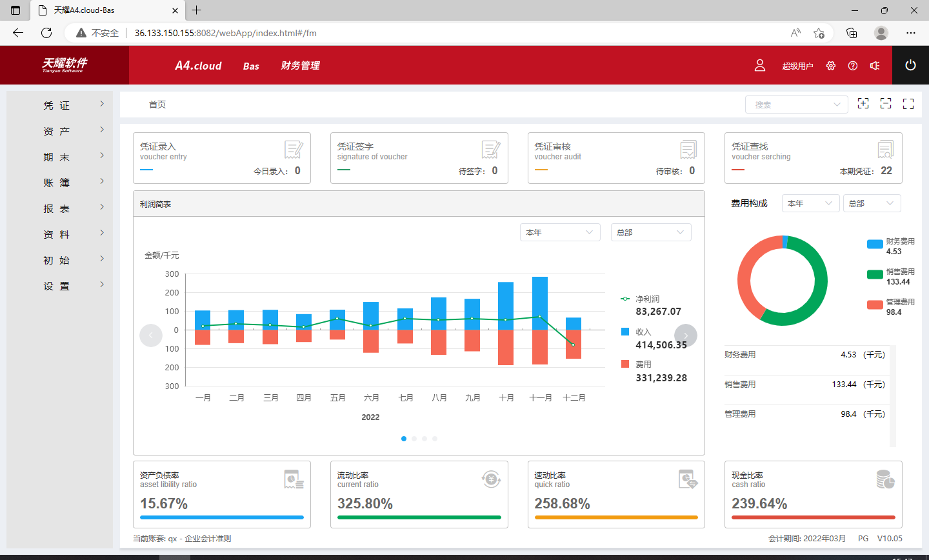The image size is (929, 560).
Task: Click the signature of voucher icon
Action: coord(491,150)
